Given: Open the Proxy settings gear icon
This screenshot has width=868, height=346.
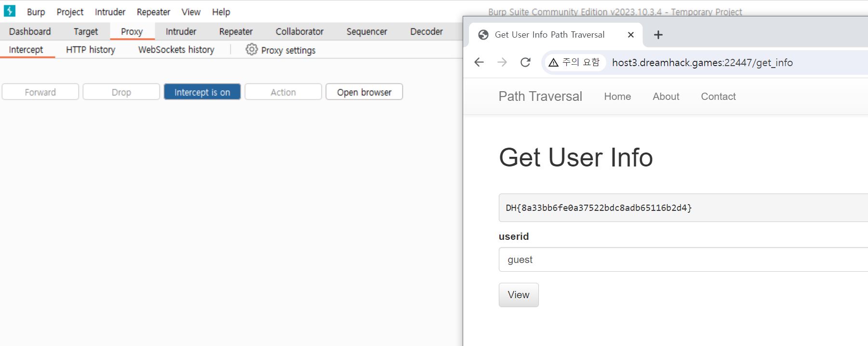Looking at the screenshot, I should [252, 49].
